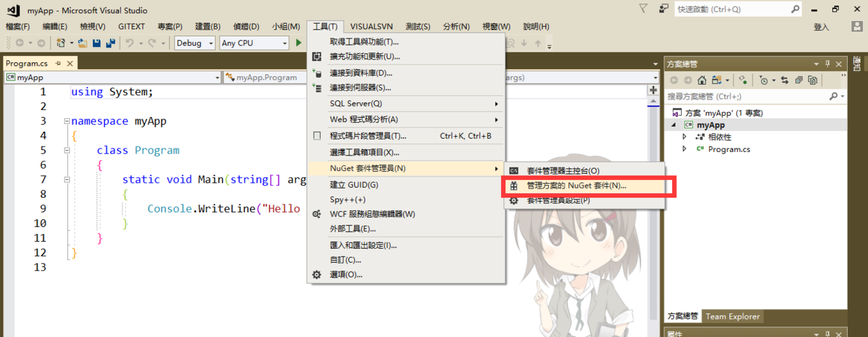Open the 檢視(V) menu
Viewport: 868px width, 337px height.
click(x=92, y=27)
